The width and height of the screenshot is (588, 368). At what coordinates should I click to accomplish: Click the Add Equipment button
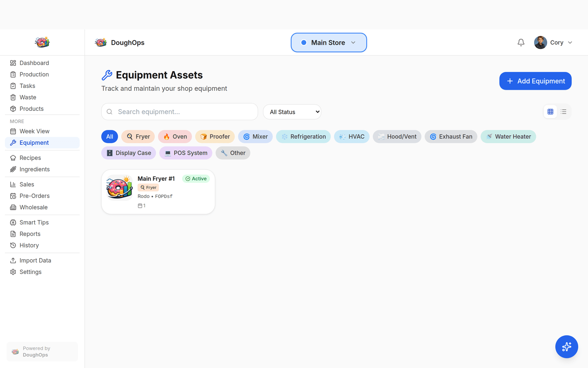point(535,81)
